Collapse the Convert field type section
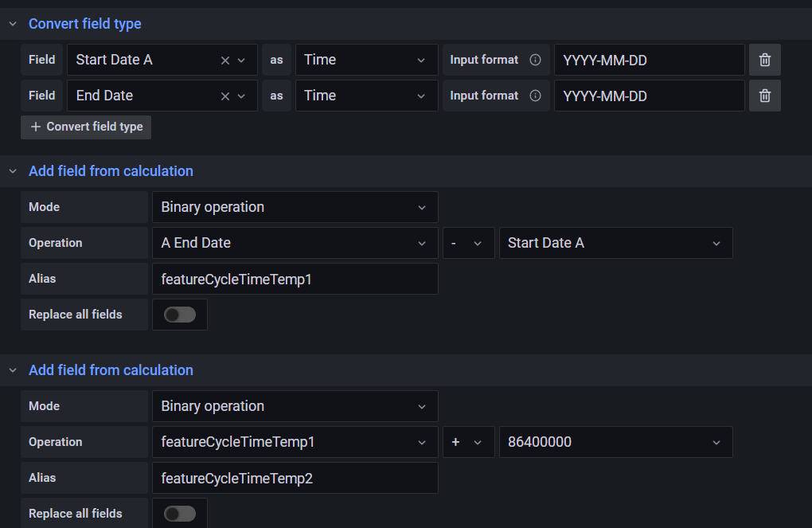Image resolution: width=812 pixels, height=528 pixels. (x=11, y=23)
